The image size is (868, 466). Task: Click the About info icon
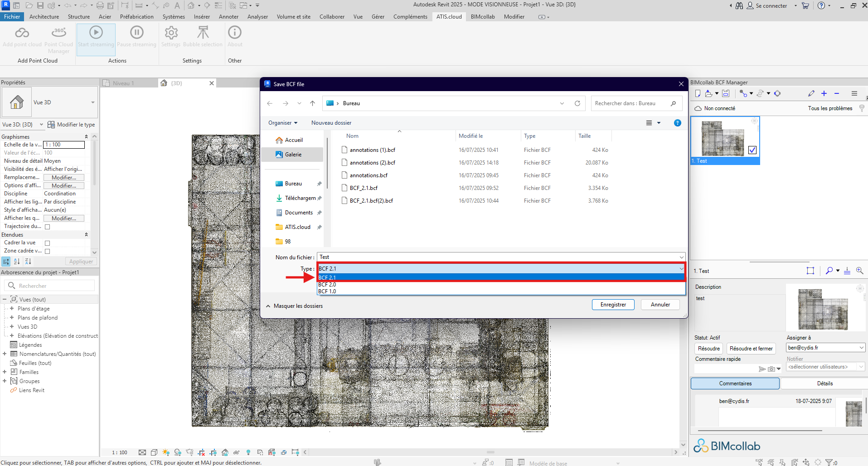coord(235,33)
